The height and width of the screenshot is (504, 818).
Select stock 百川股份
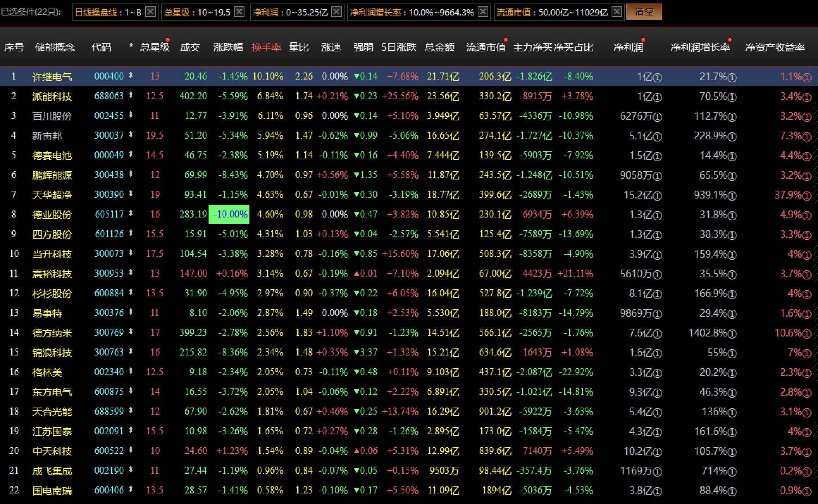click(x=52, y=116)
